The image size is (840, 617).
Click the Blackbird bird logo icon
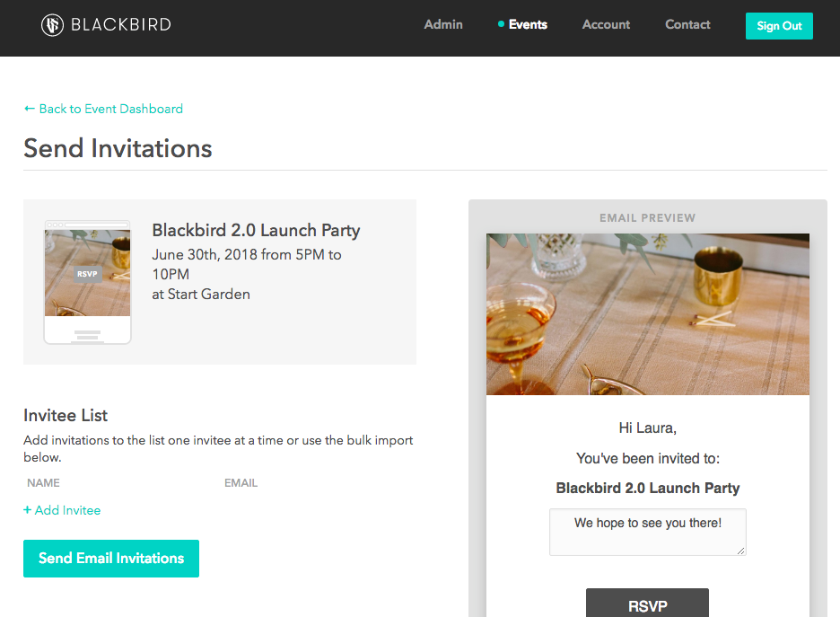(x=52, y=25)
